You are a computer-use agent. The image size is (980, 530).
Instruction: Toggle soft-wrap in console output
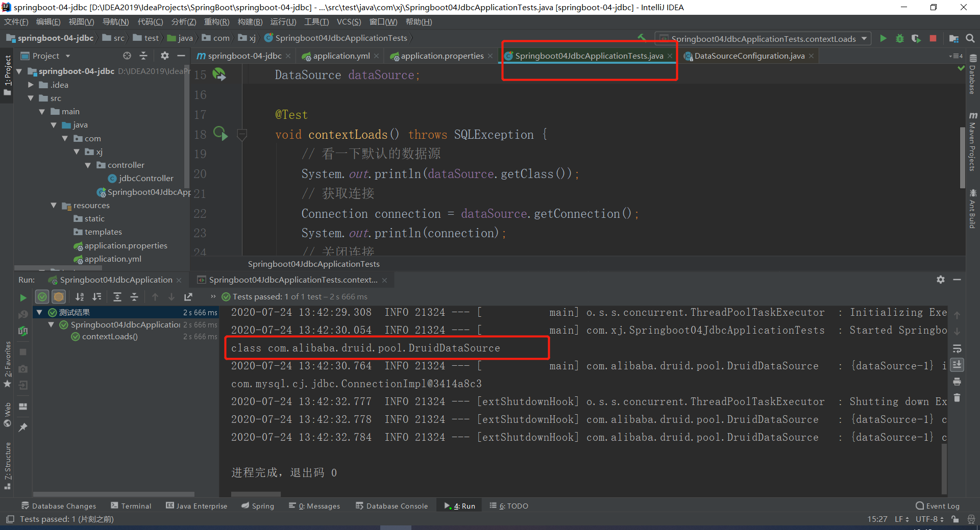coord(957,349)
